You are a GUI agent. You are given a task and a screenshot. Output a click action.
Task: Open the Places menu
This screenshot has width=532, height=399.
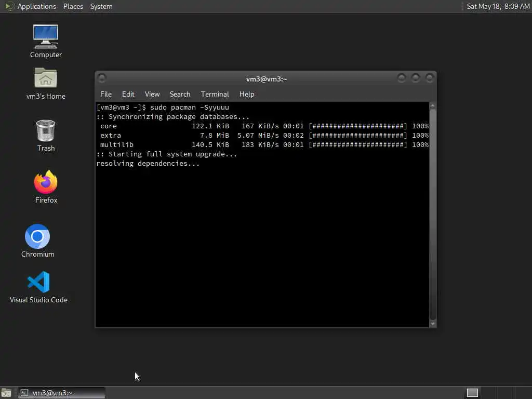coord(73,6)
